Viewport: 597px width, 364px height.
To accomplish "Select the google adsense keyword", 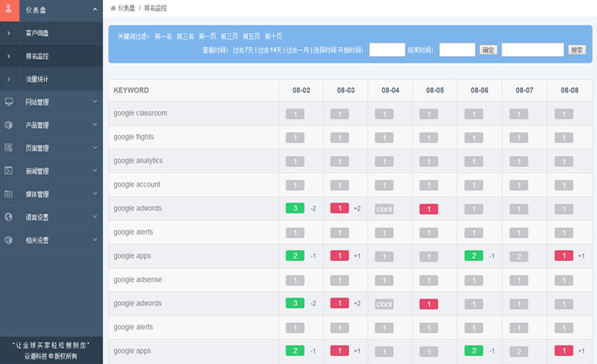I will [x=138, y=279].
